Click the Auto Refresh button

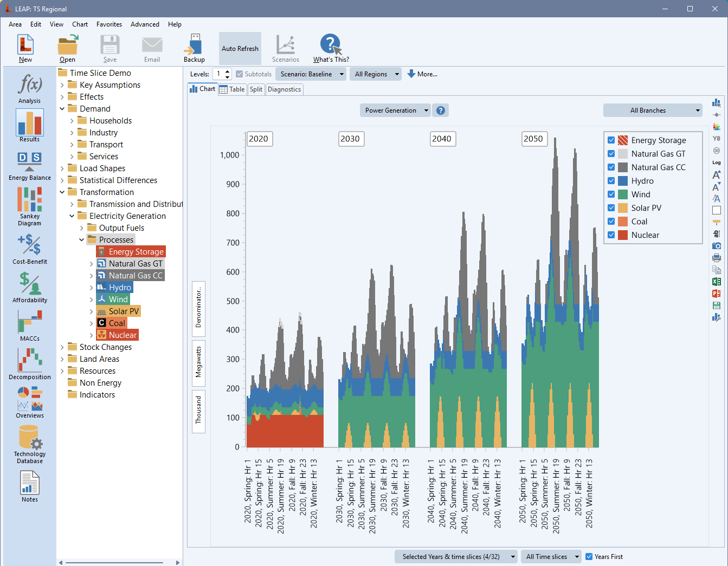click(x=240, y=49)
